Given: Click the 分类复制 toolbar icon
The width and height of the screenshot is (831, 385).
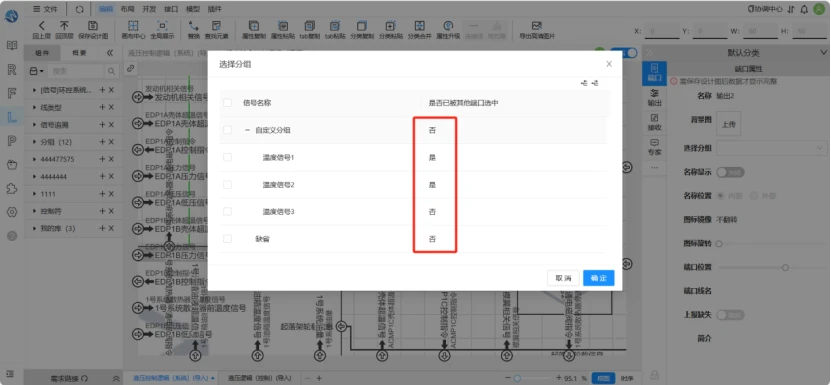Looking at the screenshot, I should point(362,26).
